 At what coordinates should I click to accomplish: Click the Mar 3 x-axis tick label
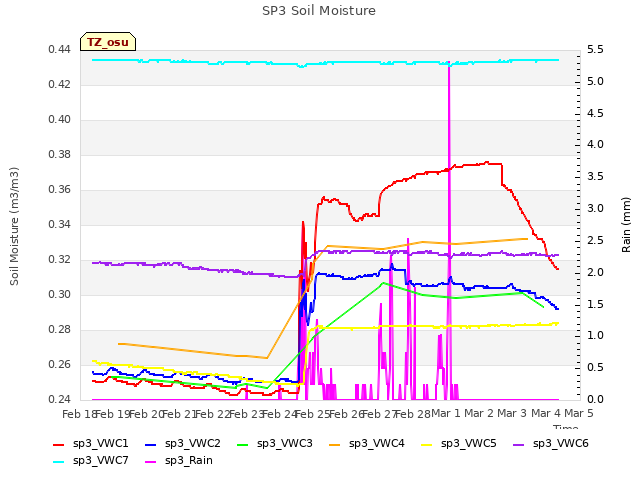(512, 414)
